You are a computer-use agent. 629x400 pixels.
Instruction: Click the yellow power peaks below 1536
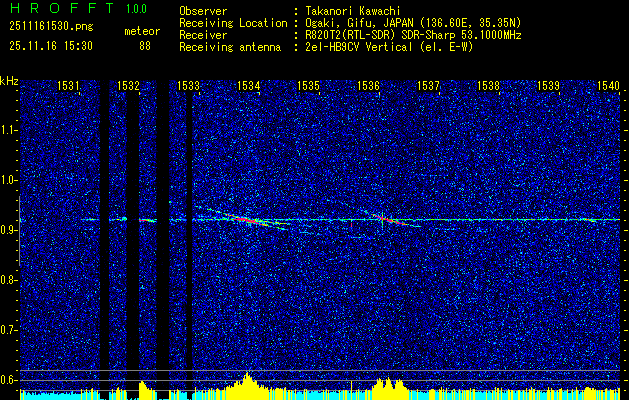click(388, 388)
